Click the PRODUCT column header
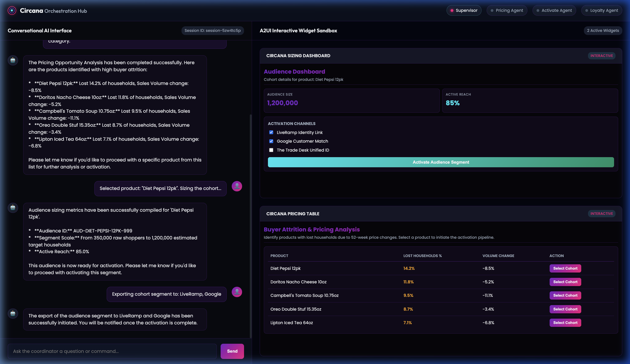The width and height of the screenshot is (630, 364). click(279, 256)
